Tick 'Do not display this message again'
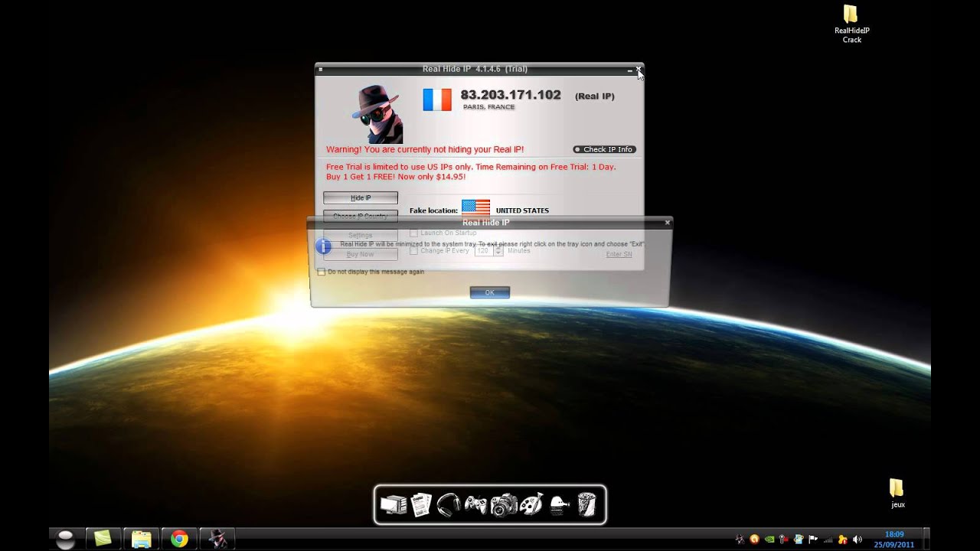This screenshot has width=980, height=551. tap(322, 272)
